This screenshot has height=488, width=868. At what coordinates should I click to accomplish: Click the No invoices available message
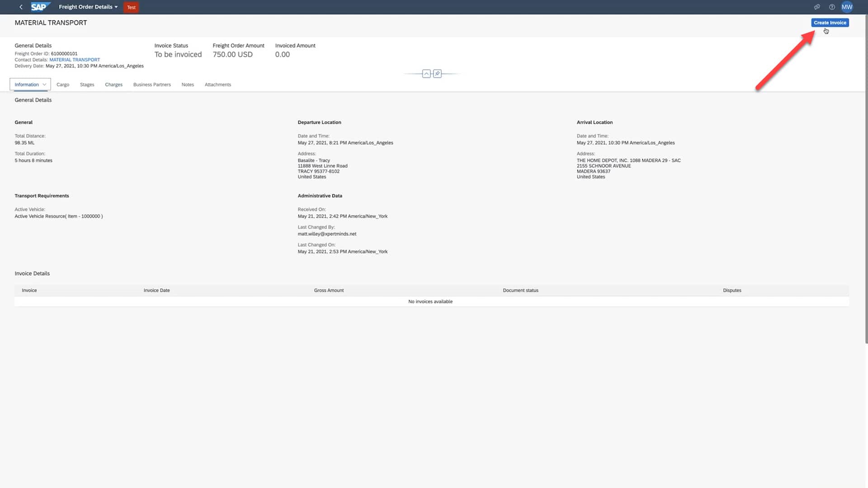click(430, 301)
